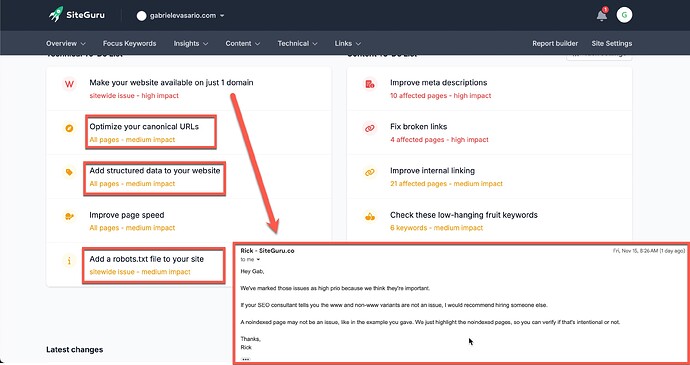Click the tag icon for structured data
This screenshot has width=690, height=365.
pyautogui.click(x=69, y=172)
